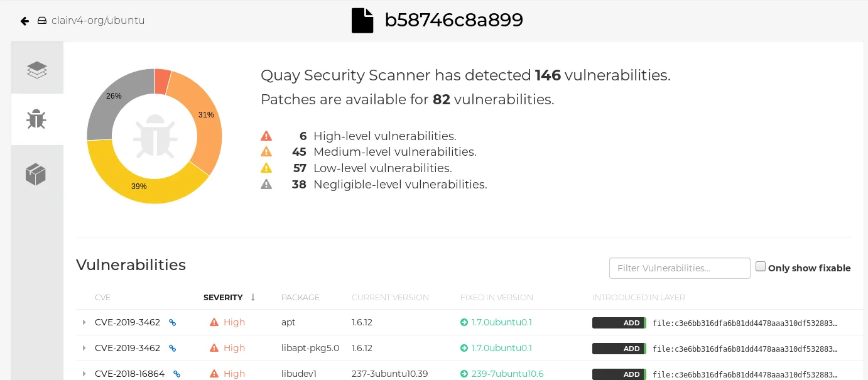The height and width of the screenshot is (380, 868).
Task: Expand the first CVE-2019-3462 row details
Action: 84,322
